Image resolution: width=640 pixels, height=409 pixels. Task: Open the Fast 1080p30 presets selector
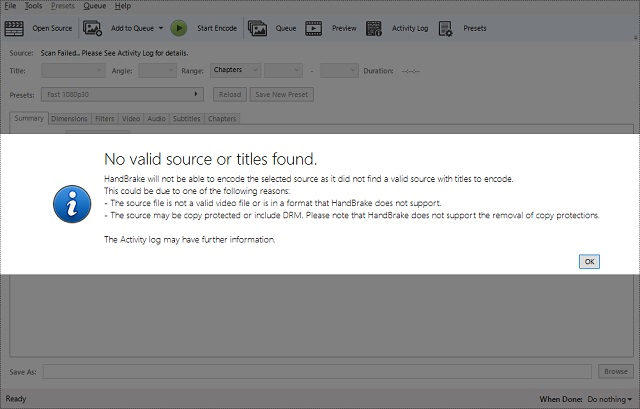click(x=122, y=94)
